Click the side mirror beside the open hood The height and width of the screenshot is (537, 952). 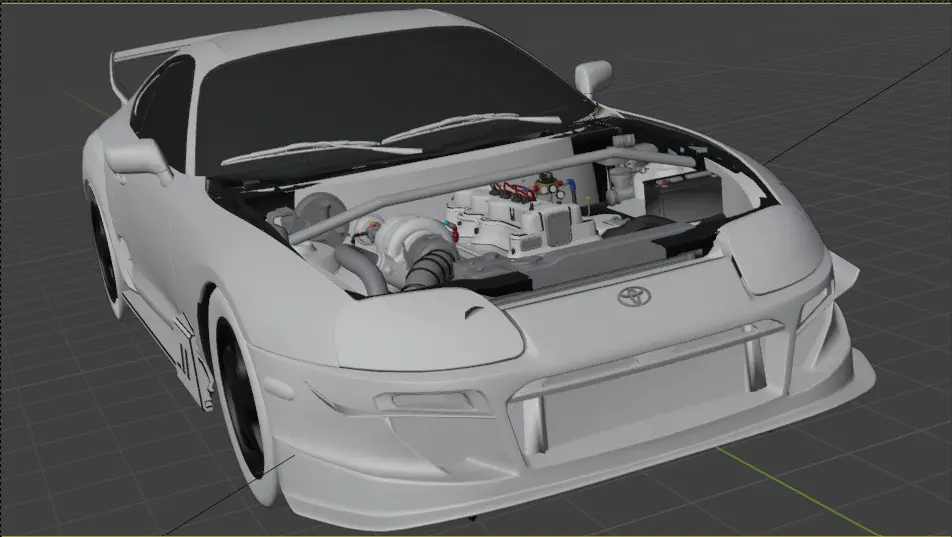(593, 77)
